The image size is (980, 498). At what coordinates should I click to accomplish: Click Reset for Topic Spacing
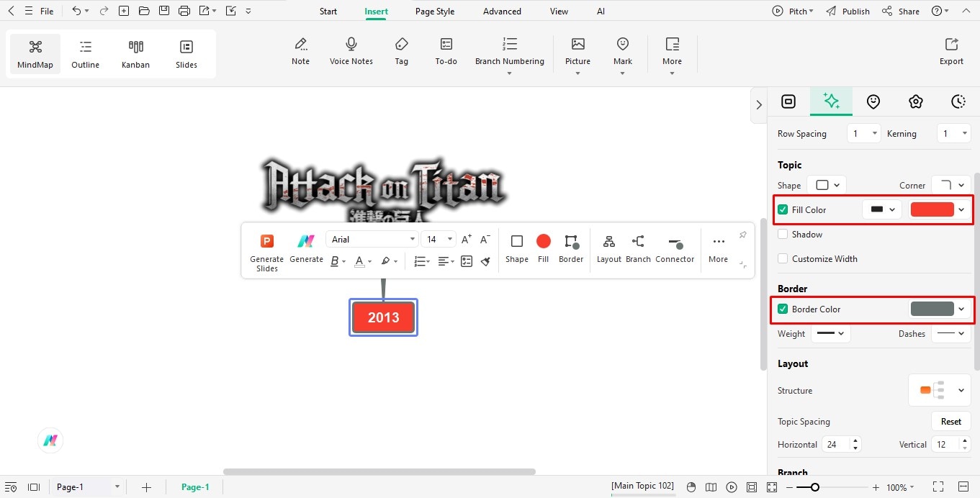tap(951, 422)
